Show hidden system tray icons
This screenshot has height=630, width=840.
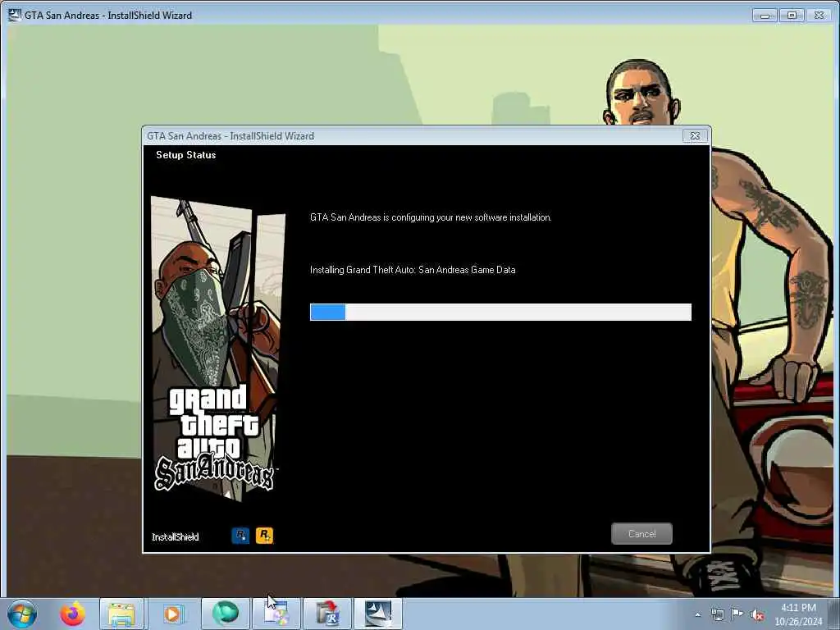click(x=697, y=615)
